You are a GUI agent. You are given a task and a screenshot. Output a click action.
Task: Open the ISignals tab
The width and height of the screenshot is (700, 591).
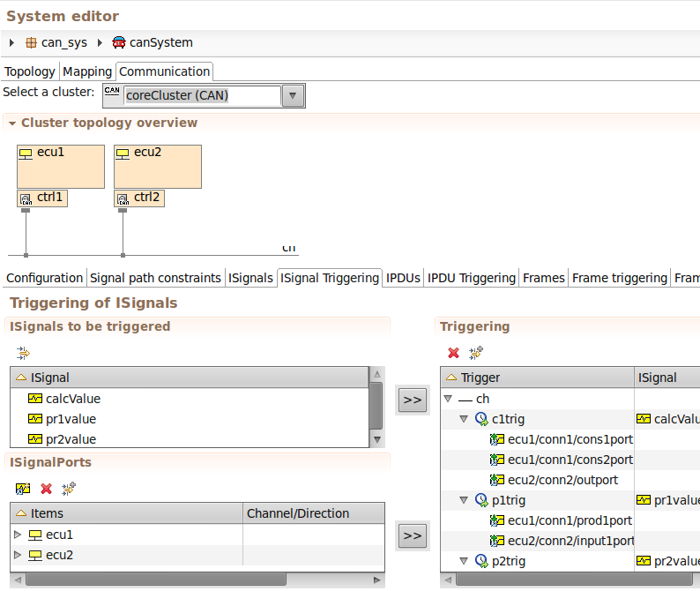click(x=250, y=278)
